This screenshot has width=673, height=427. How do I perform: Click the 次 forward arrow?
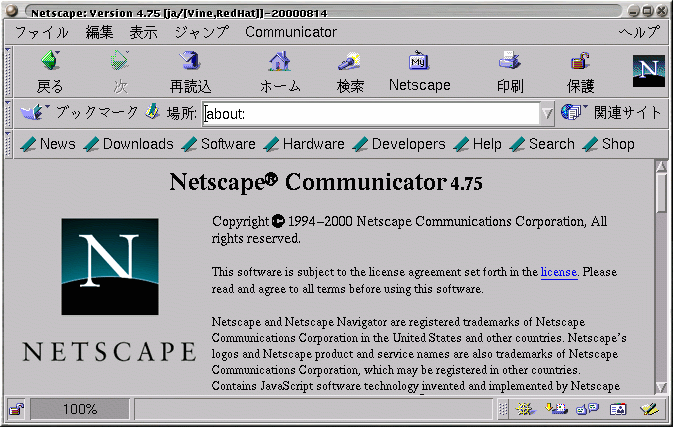coord(120,72)
